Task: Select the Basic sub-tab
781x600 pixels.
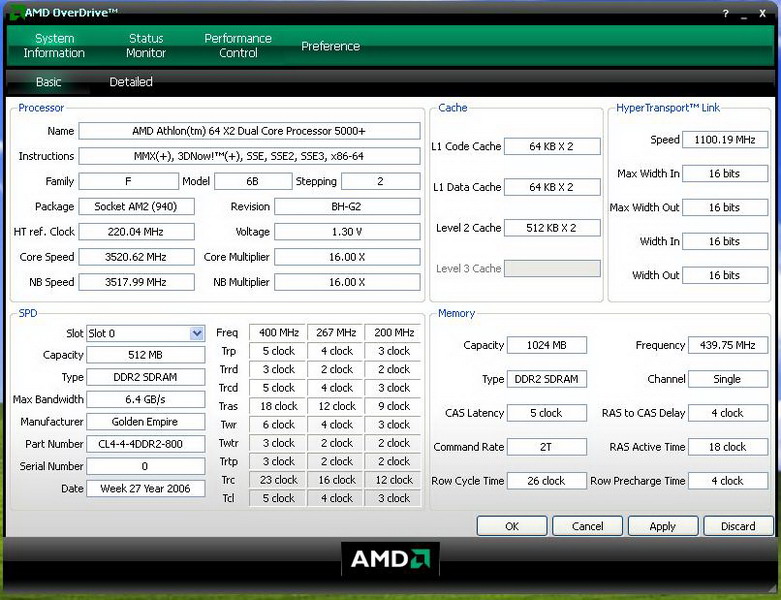Action: [48, 82]
